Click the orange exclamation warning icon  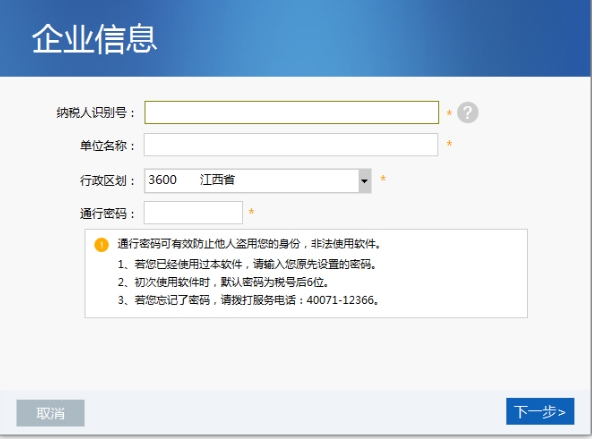[101, 245]
